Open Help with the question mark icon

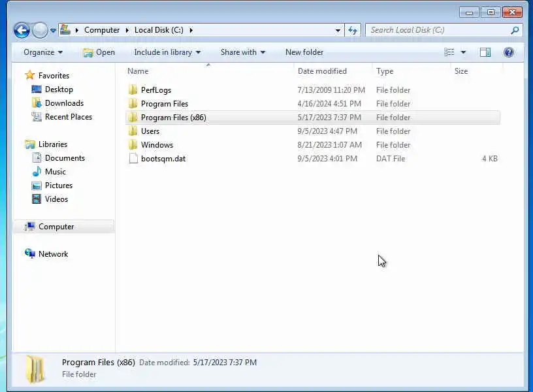point(509,52)
